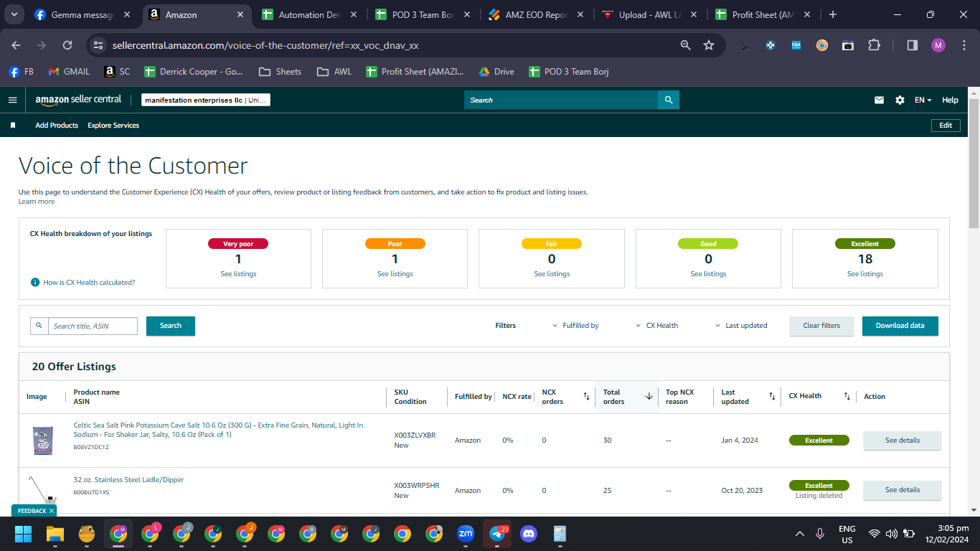
Task: Open the manifestation enterprises account switcher
Action: (206, 100)
